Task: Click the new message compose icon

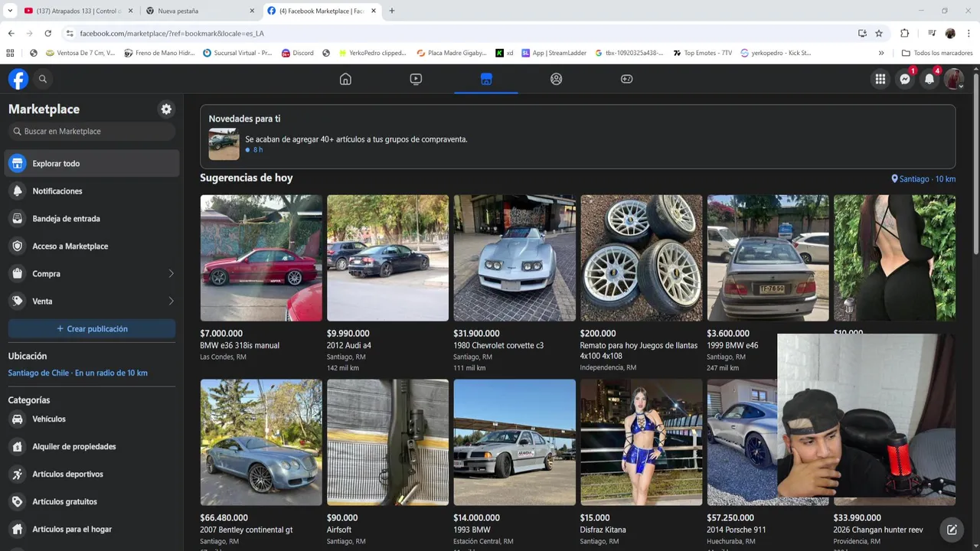Action: [x=952, y=530]
